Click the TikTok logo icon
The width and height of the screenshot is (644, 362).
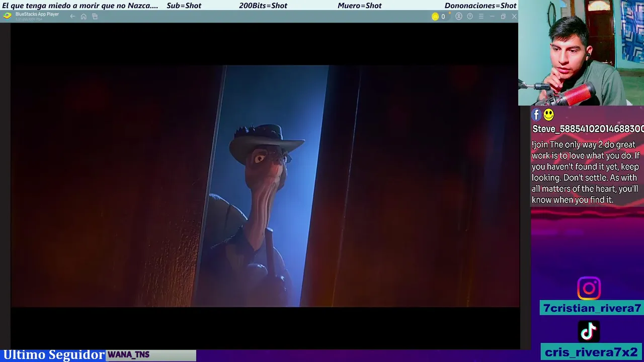click(589, 331)
